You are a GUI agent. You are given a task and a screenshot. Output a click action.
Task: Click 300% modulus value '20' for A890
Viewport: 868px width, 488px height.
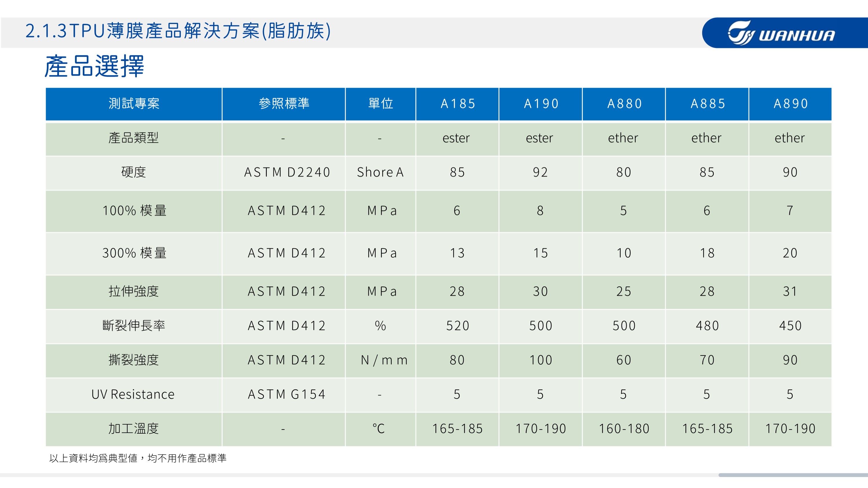click(x=790, y=253)
